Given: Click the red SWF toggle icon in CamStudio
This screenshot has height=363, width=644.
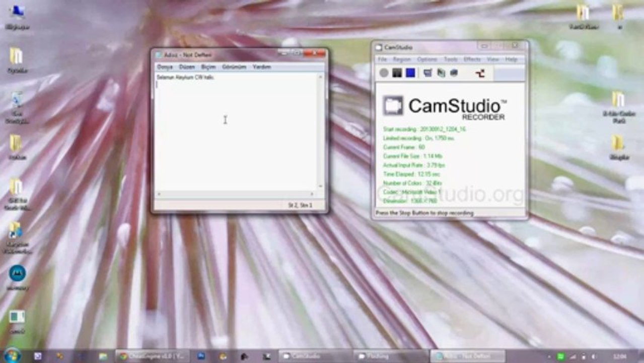Looking at the screenshot, I should [x=480, y=73].
